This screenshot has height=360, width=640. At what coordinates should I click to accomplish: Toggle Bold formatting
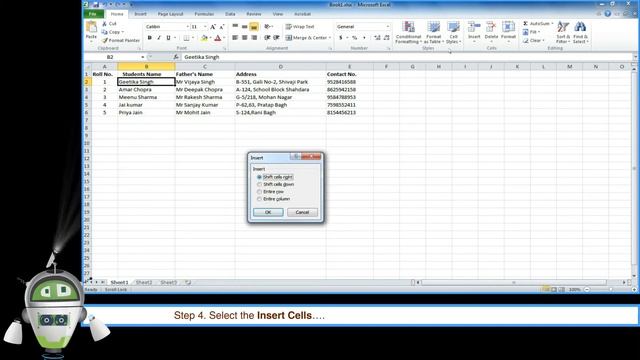[149, 38]
